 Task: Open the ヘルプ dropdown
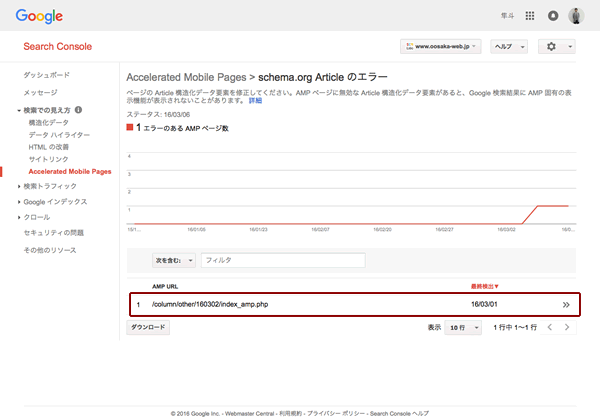[509, 47]
